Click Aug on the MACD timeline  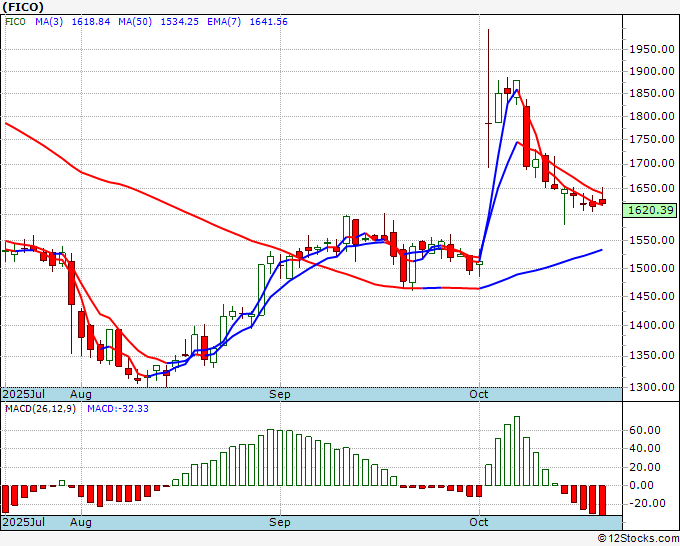coord(81,522)
